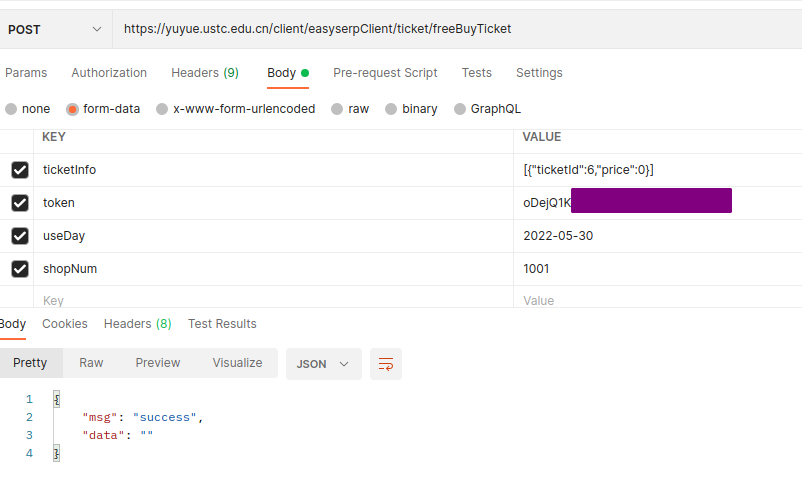
Task: Open the POST method dropdown
Action: (55, 29)
